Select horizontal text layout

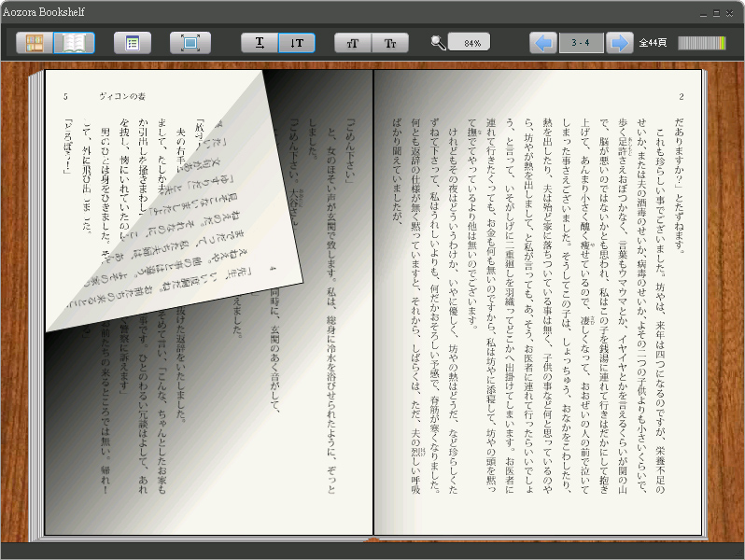[x=260, y=43]
